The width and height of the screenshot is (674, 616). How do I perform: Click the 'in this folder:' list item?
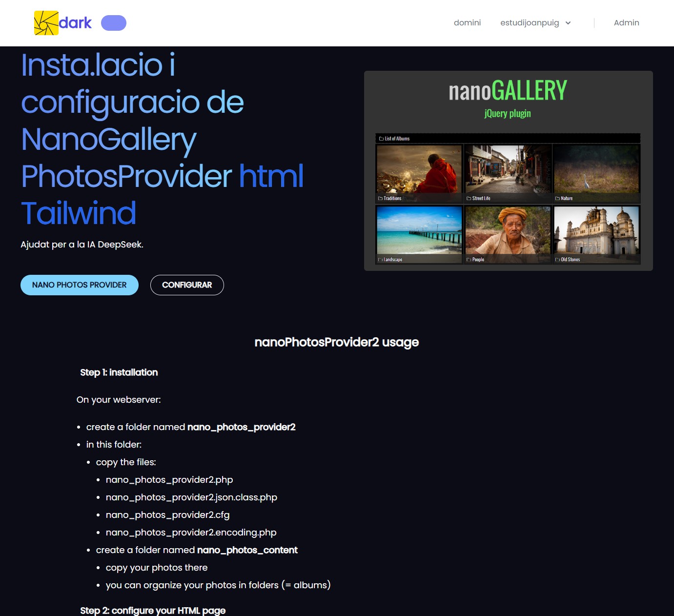click(114, 445)
